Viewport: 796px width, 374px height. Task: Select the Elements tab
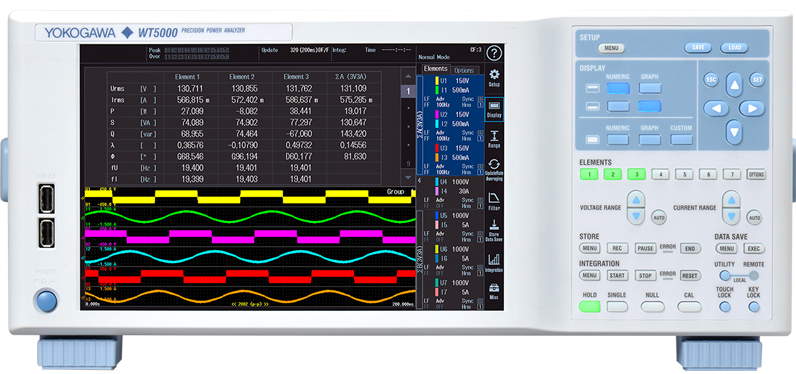click(x=435, y=69)
